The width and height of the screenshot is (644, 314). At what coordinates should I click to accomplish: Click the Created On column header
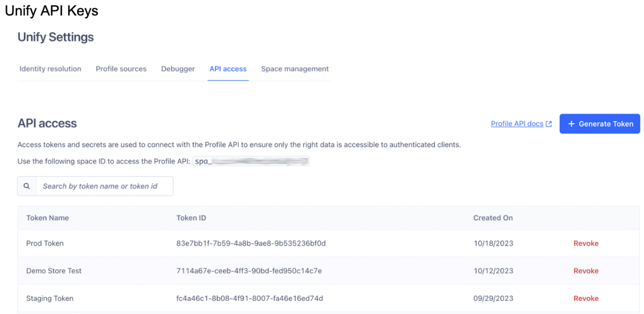click(x=493, y=218)
